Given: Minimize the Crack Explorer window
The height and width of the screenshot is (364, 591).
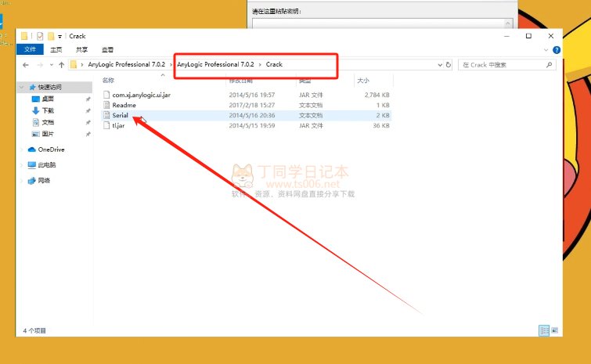Looking at the screenshot, I should pyautogui.click(x=506, y=36).
